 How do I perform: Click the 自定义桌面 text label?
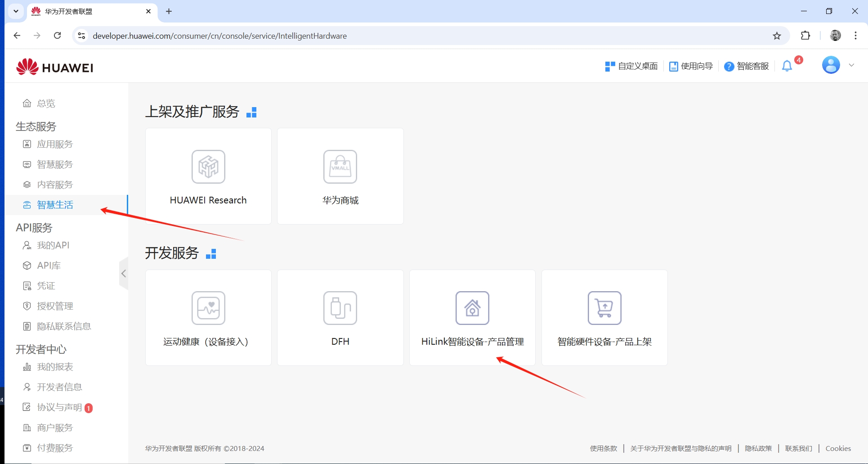(638, 66)
